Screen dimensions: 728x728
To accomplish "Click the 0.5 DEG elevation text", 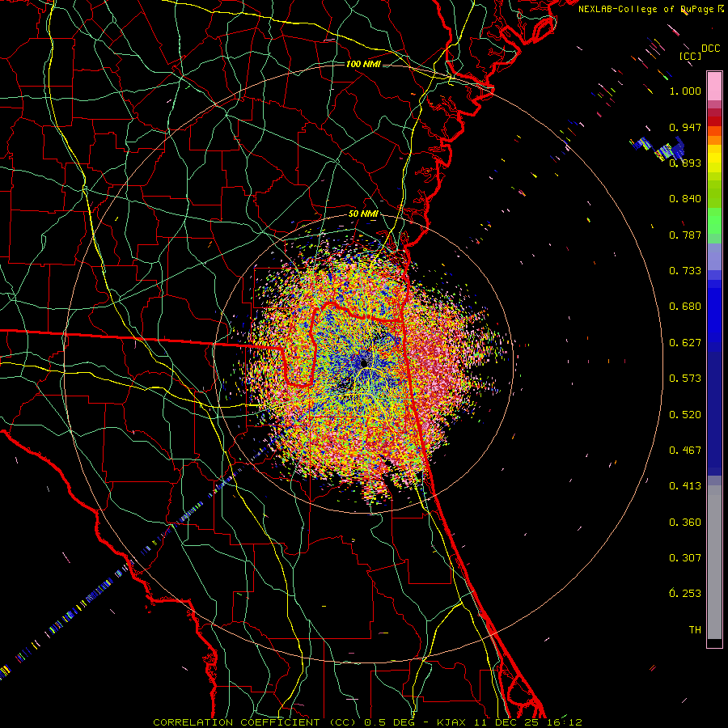I will (x=389, y=722).
